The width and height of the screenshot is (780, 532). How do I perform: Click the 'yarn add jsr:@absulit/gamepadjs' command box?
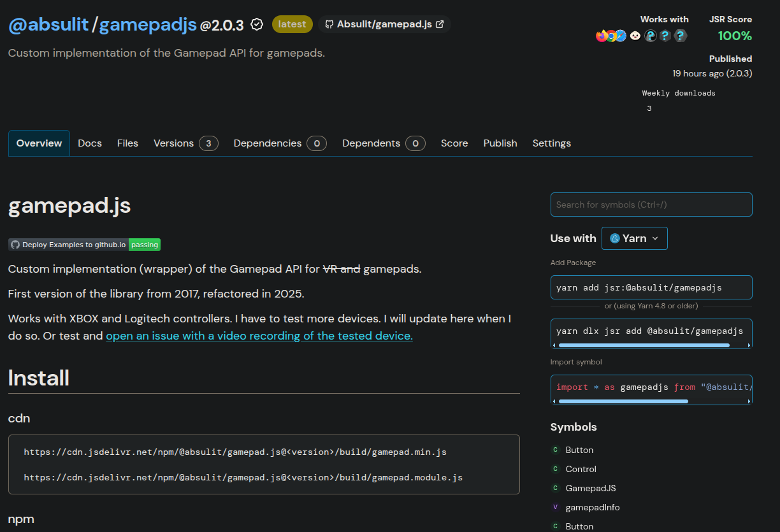pyautogui.click(x=651, y=287)
